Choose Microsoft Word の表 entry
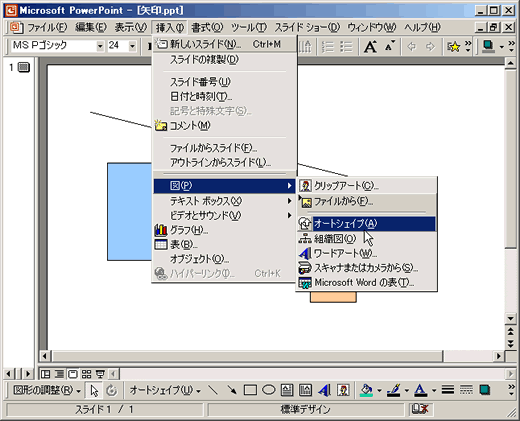This screenshot has width=520, height=421. click(366, 283)
